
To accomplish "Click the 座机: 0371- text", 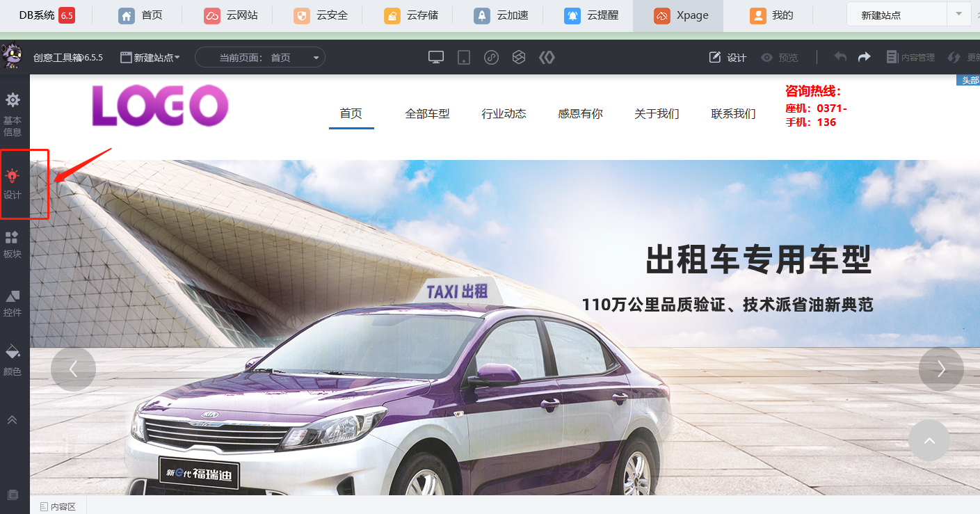I will tap(816, 109).
